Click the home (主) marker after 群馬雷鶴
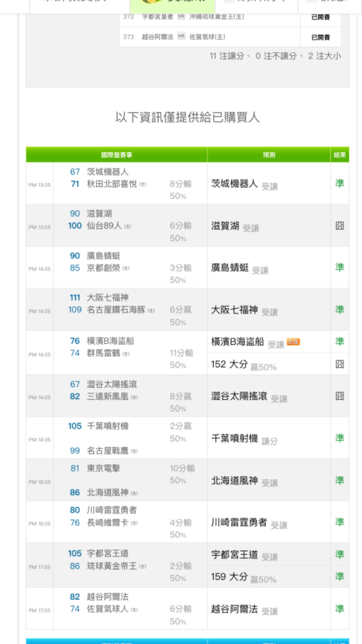362x644 pixels. (126, 354)
